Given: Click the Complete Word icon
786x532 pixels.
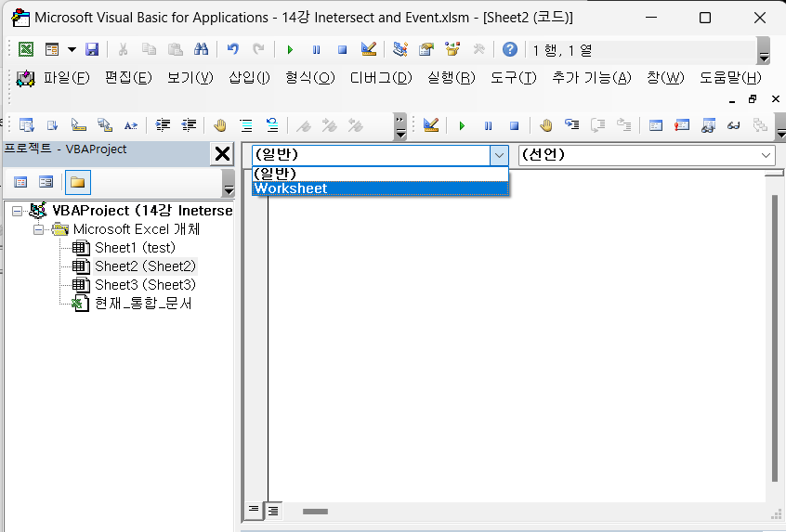Looking at the screenshot, I should pos(131,125).
